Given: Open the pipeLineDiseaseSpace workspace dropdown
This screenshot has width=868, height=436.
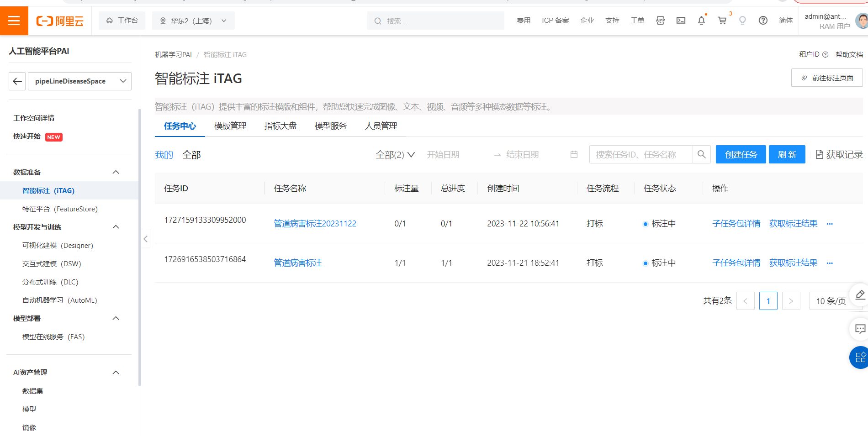Looking at the screenshot, I should [x=79, y=81].
